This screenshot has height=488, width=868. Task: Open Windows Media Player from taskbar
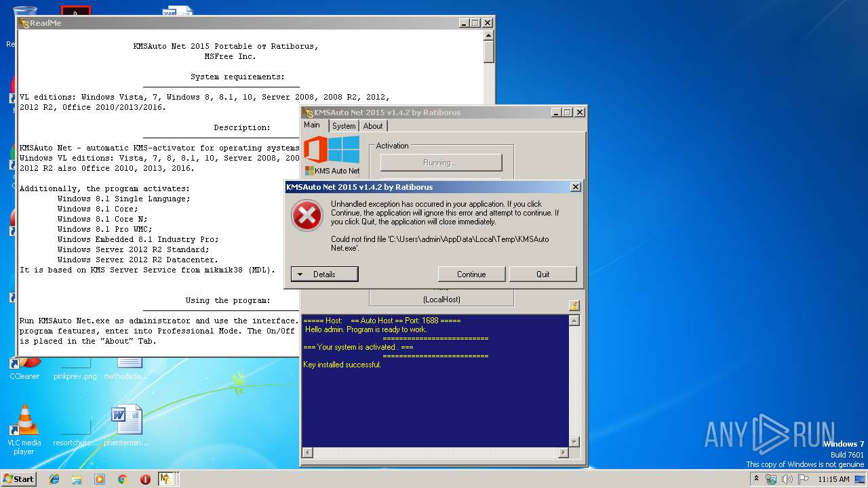coord(100,479)
